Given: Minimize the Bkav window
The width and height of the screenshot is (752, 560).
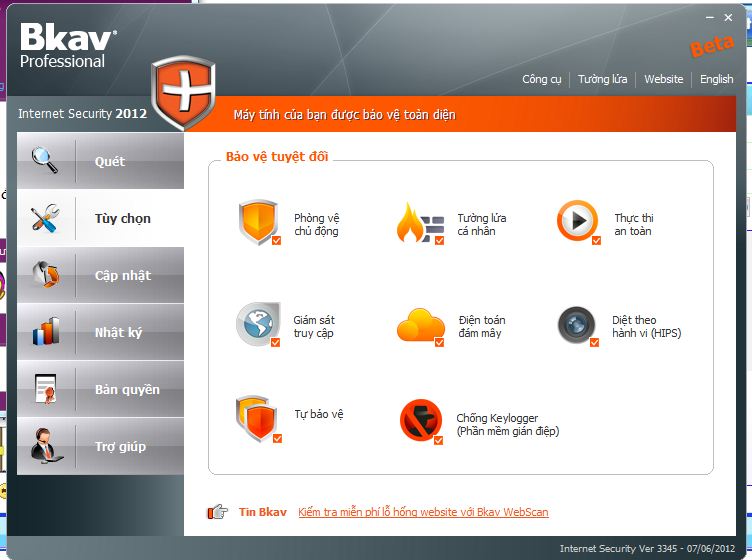Looking at the screenshot, I should pos(710,18).
